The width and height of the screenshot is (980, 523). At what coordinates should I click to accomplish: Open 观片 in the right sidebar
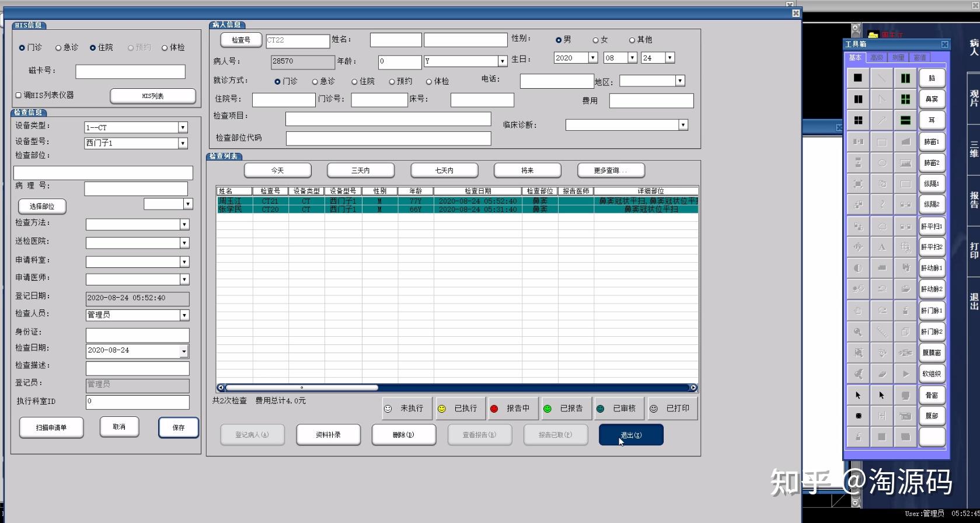pos(974,98)
